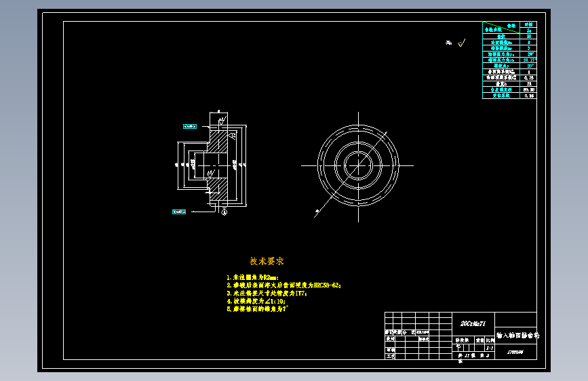The height and width of the screenshot is (381, 588).
Task: Click the '20CrMnTi' material text in title block
Action: click(473, 323)
